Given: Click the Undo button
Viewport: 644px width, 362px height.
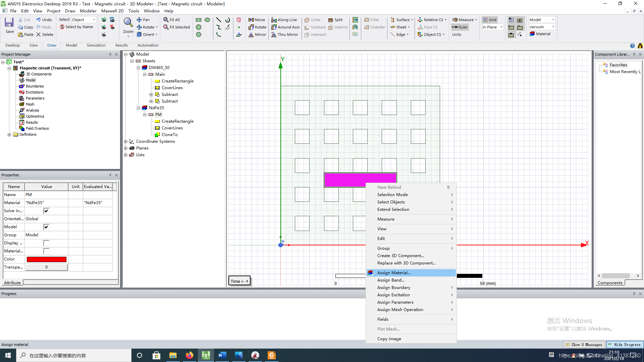Looking at the screenshot, I should [44, 20].
